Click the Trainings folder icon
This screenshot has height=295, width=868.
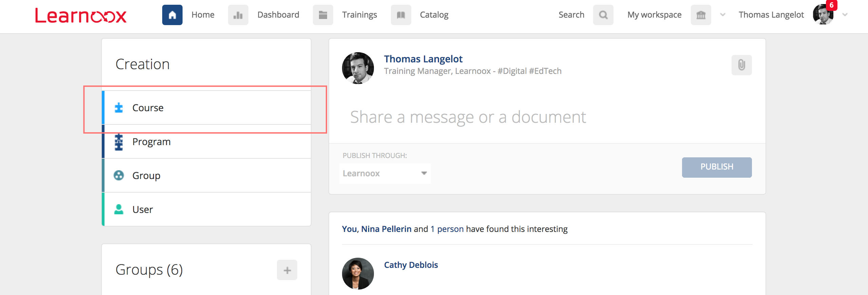pyautogui.click(x=323, y=15)
